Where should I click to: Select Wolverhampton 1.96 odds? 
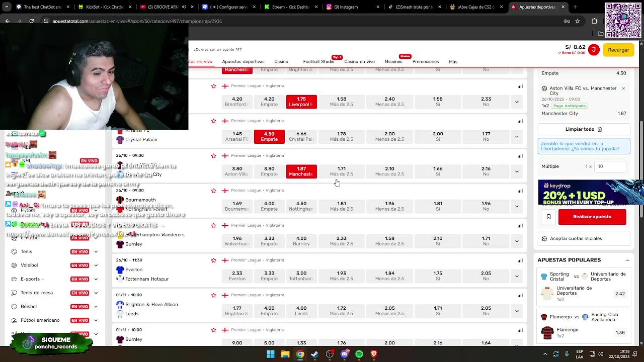[237, 241]
